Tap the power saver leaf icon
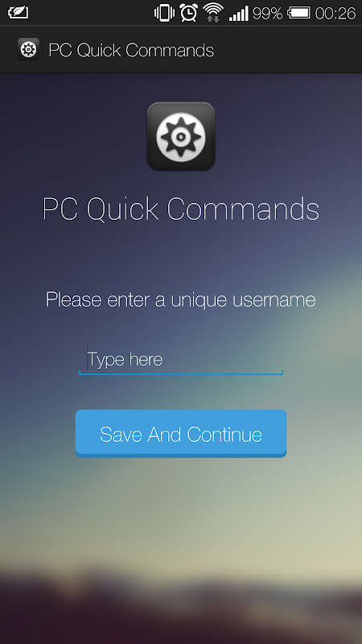The image size is (362, 644). [x=19, y=12]
